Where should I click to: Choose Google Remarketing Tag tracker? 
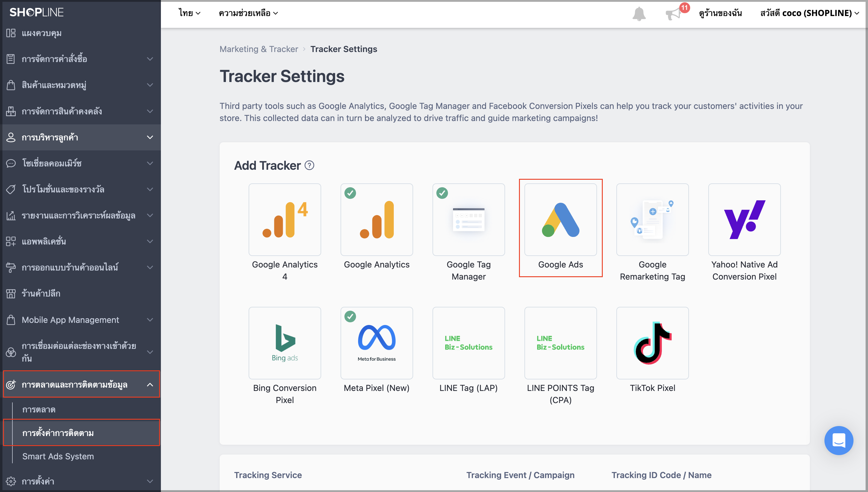(x=652, y=220)
